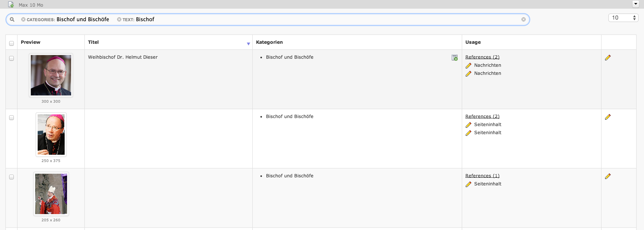Remove the TEXT "Bischof" filter token

click(x=119, y=19)
